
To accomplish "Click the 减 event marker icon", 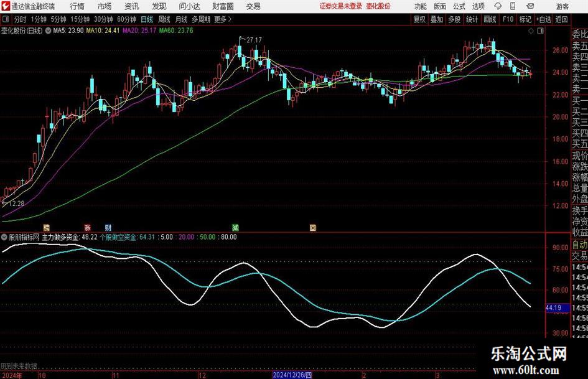I will (x=235, y=227).
